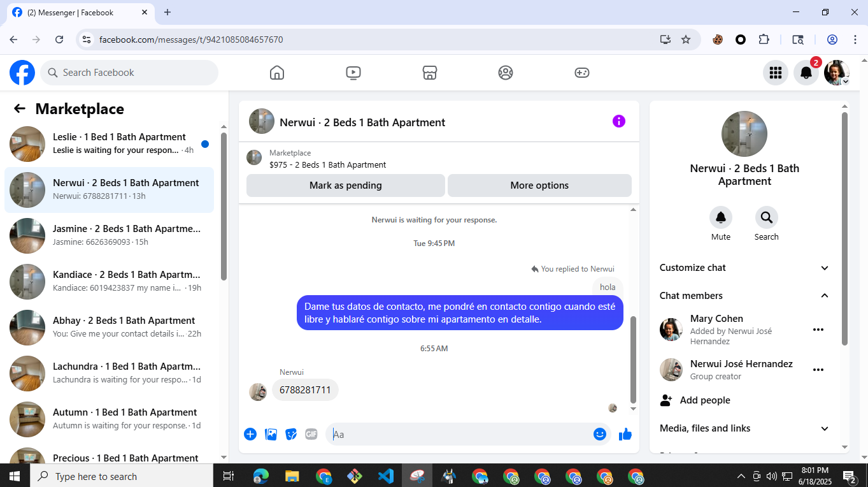Click the Spanish message bubble starting 'Dame tus datos'
The image size is (868, 487).
coord(460,313)
